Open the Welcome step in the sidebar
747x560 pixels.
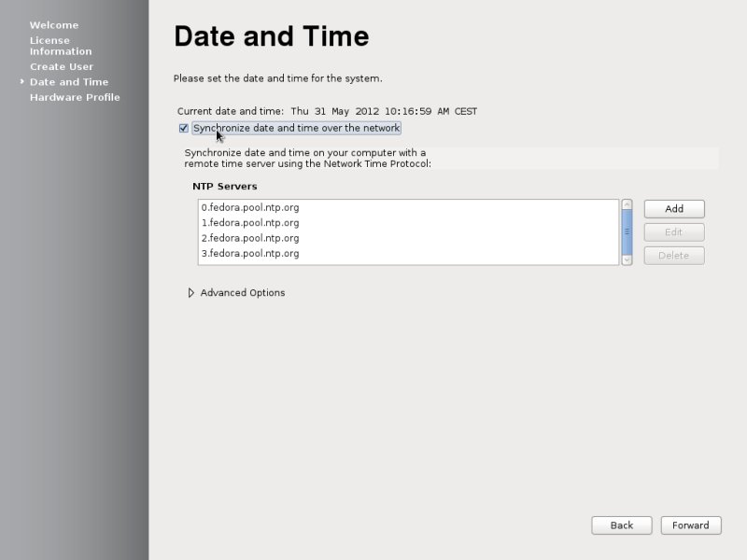tap(54, 25)
